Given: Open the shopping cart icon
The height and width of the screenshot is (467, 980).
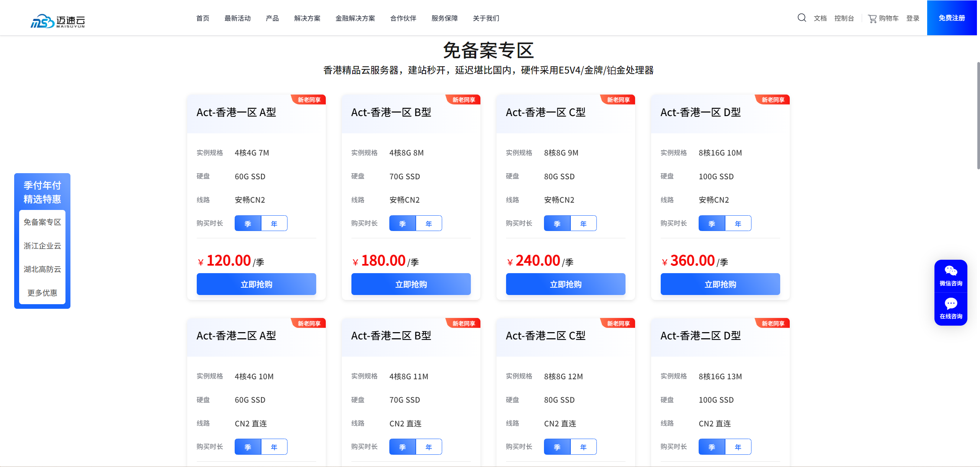Looking at the screenshot, I should [872, 18].
